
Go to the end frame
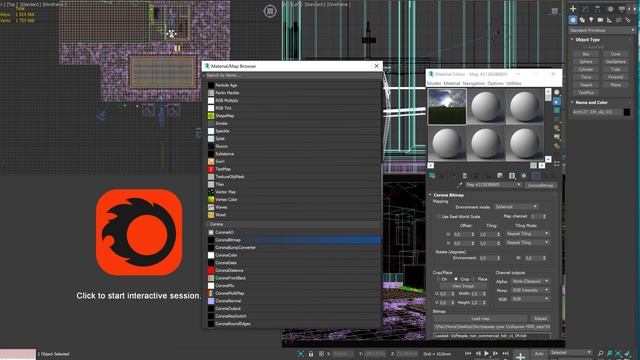(x=505, y=353)
